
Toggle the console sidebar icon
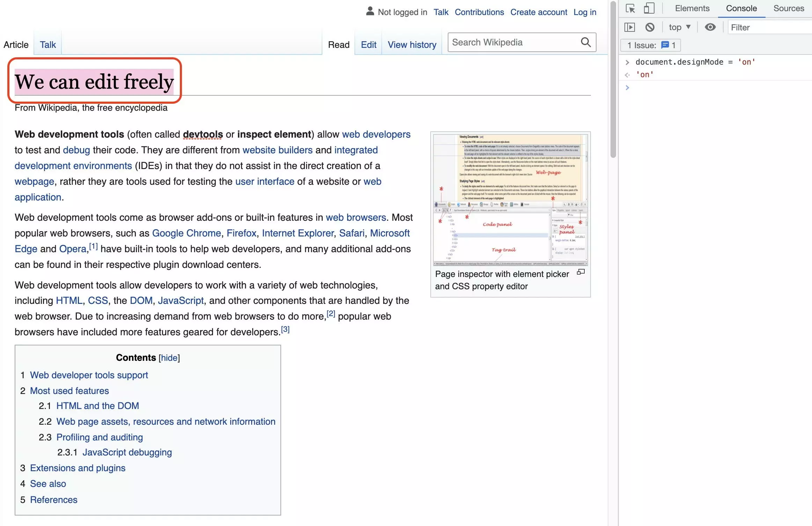[x=630, y=27]
